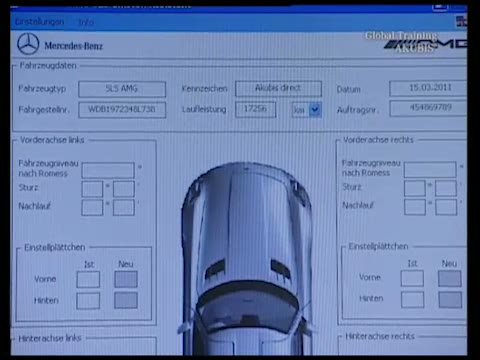Select the Fahrgestellnr. input field

tap(122, 110)
